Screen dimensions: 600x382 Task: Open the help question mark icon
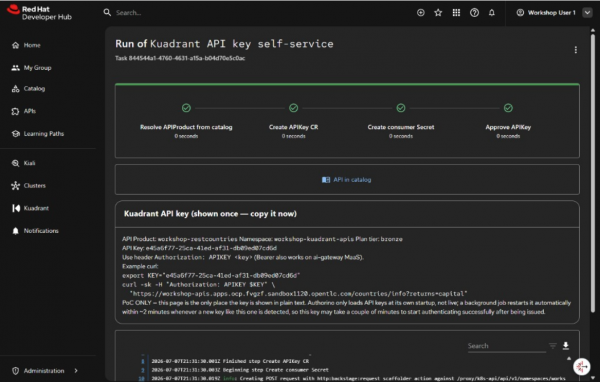tap(474, 13)
